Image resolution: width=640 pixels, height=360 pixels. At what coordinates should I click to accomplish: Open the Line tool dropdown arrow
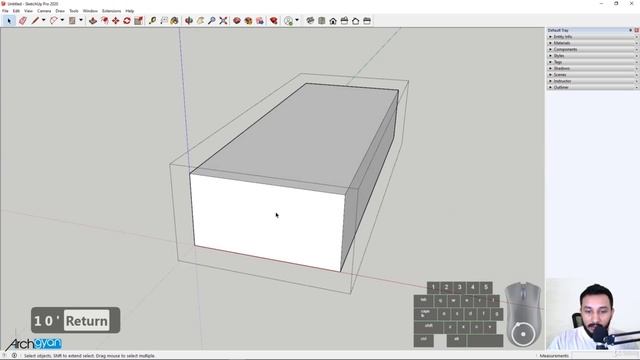[43, 20]
